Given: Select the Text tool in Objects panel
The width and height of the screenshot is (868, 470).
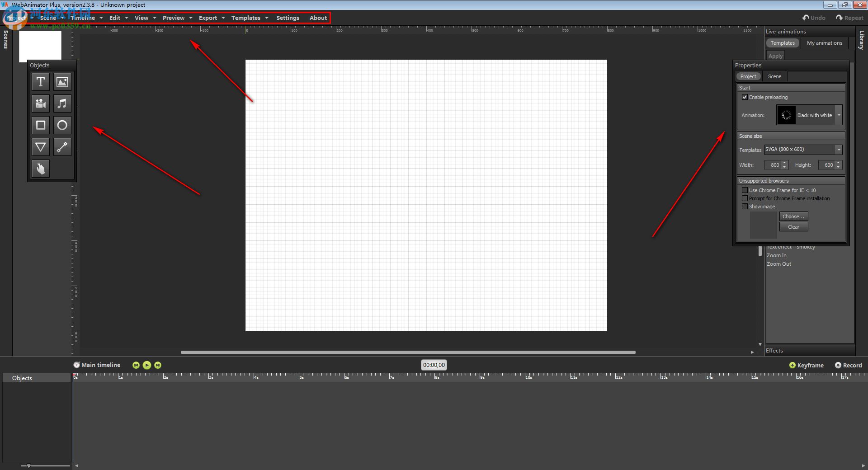Looking at the screenshot, I should pos(40,82).
